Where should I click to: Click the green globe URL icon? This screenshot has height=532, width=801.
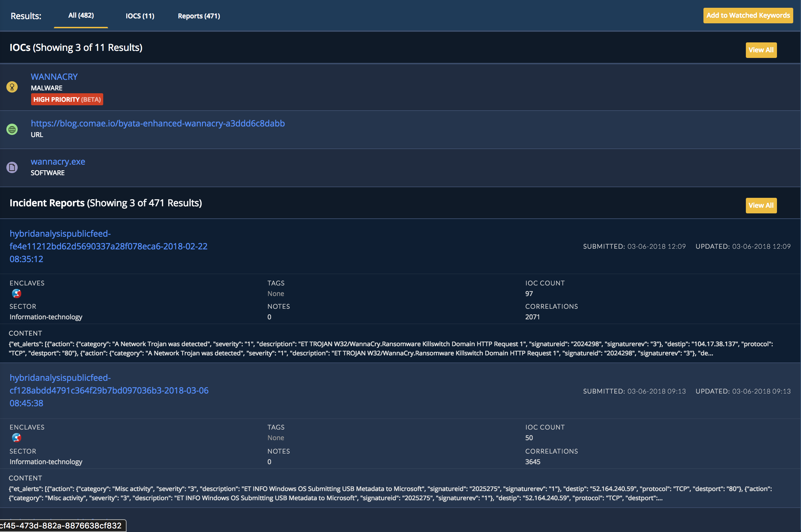tap(12, 129)
